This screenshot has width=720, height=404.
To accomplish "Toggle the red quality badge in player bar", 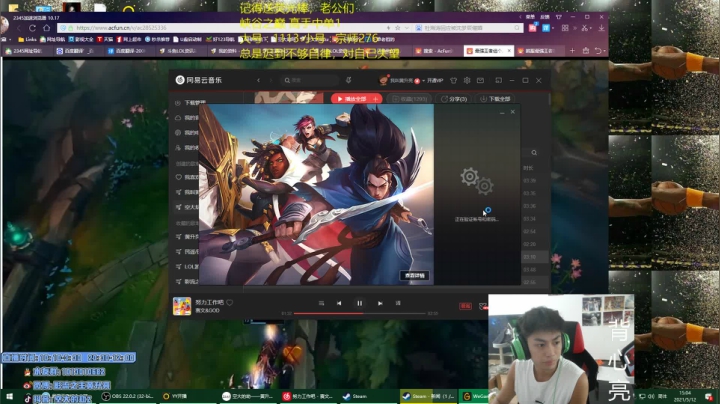I will point(466,306).
